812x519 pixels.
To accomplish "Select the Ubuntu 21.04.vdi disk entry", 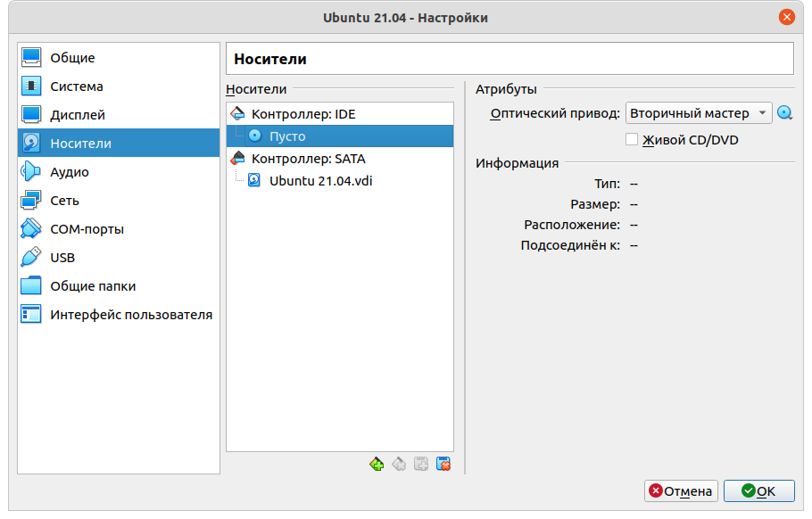I will tap(340, 181).
